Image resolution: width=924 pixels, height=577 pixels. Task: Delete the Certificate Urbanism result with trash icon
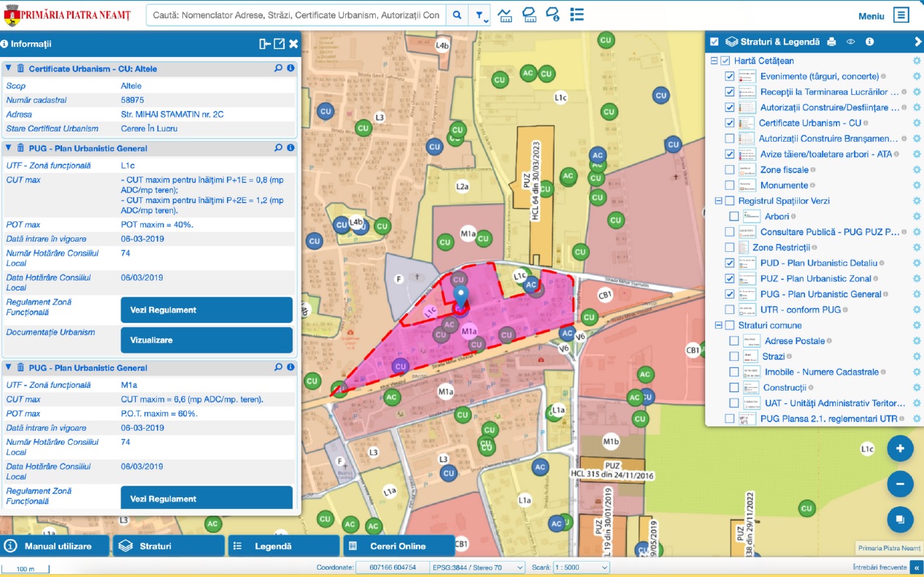pos(20,69)
